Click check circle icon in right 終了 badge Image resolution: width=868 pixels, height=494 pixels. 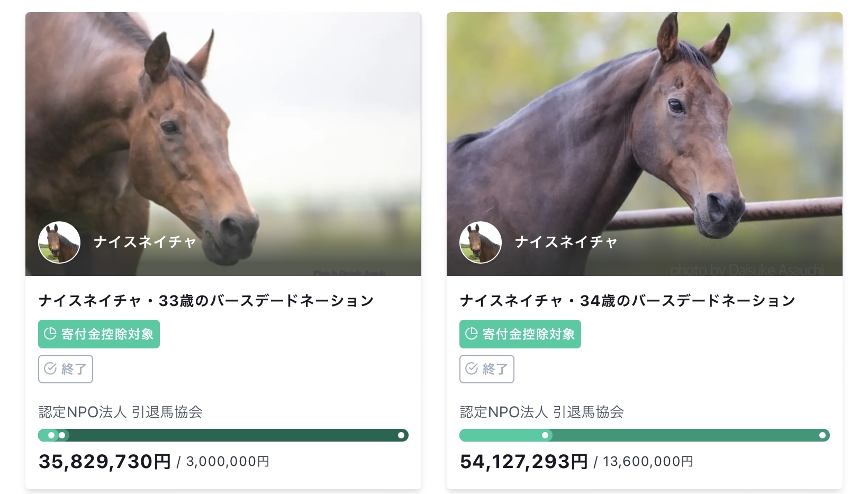[x=472, y=369]
